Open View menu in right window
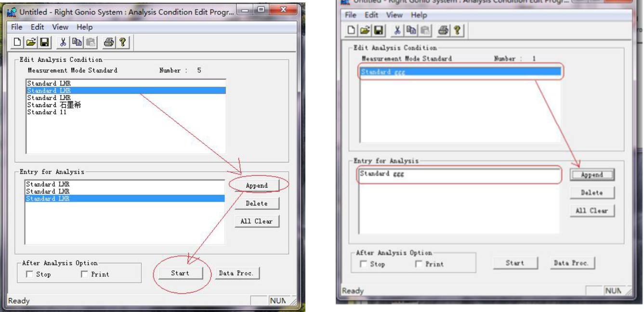The height and width of the screenshot is (312, 644). (x=394, y=15)
